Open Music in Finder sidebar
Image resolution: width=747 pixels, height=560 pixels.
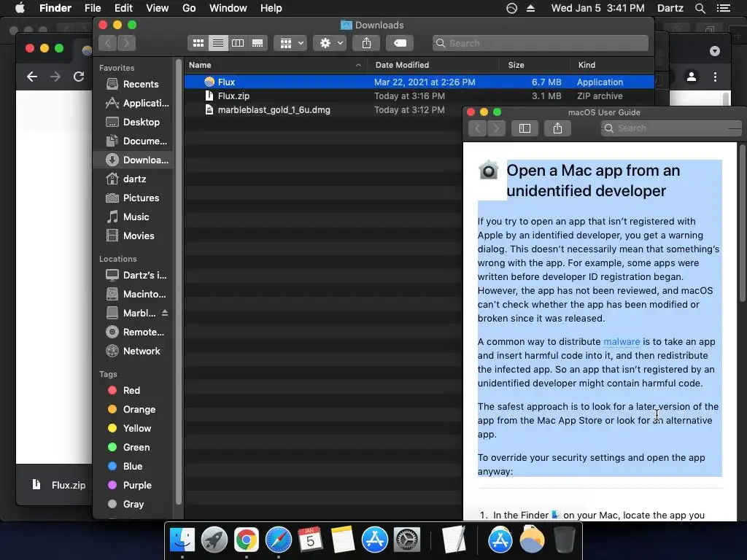pyautogui.click(x=133, y=217)
